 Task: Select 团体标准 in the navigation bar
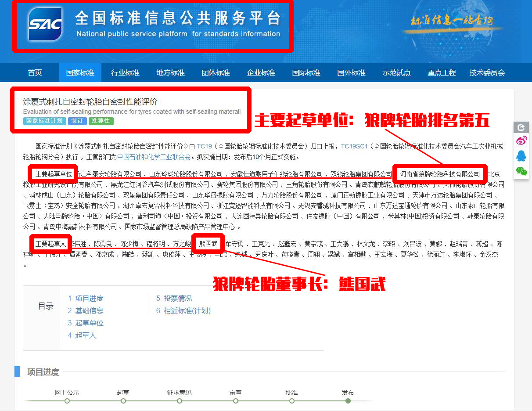point(216,73)
